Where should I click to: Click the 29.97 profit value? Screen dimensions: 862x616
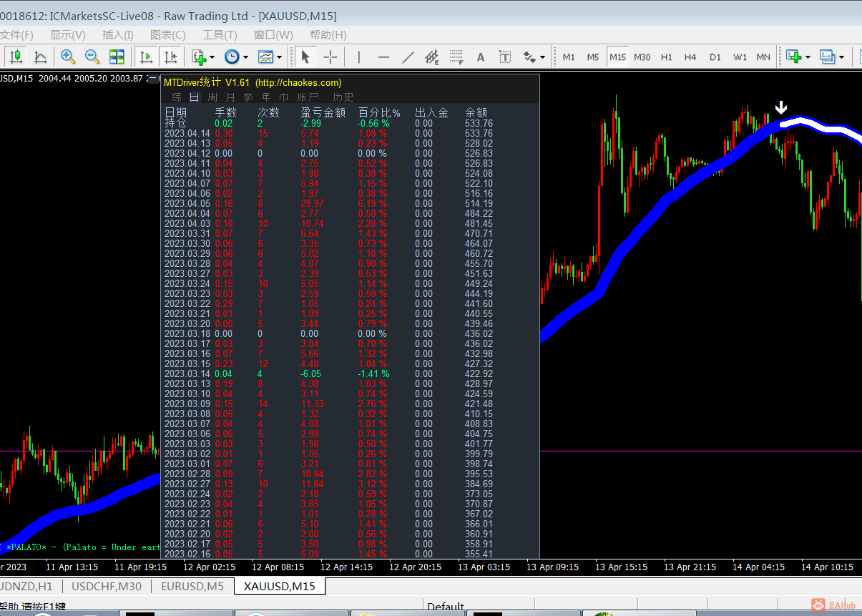312,204
